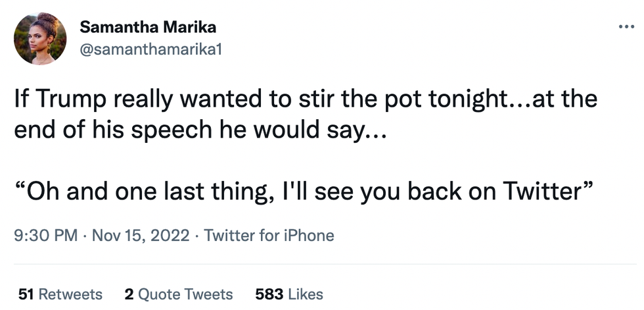View the list of 51 Retweets

pos(60,294)
